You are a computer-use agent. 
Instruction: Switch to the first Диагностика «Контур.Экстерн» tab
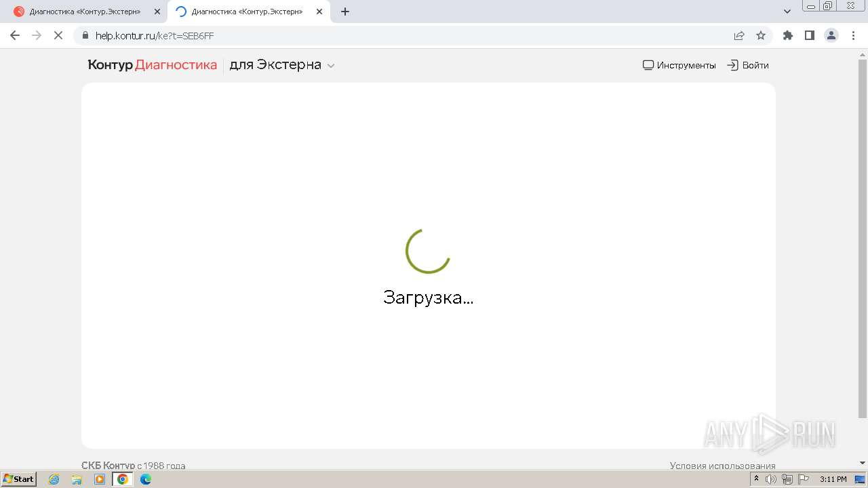[x=86, y=12]
